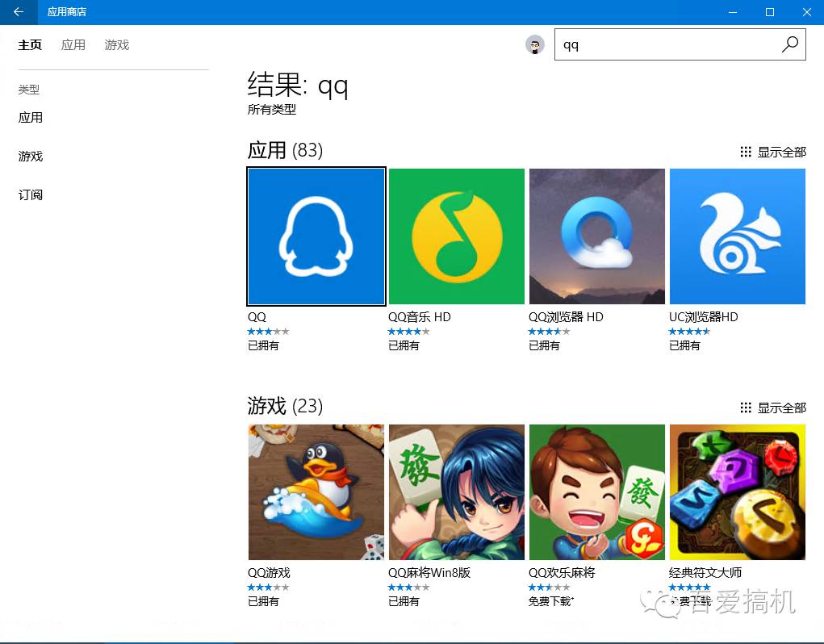This screenshot has height=644, width=824.
Task: Open the UC浏览器HD app tile
Action: point(737,236)
